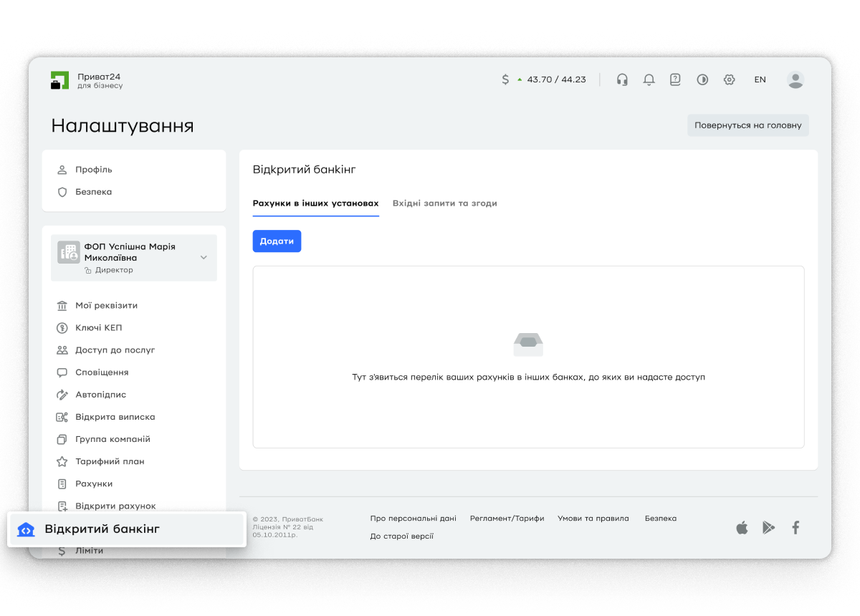Open the Безпека sidebar item
This screenshot has width=860, height=616.
[x=94, y=192]
